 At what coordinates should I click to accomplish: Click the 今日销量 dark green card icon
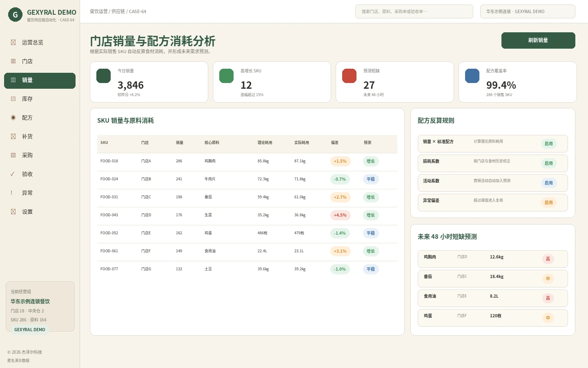(104, 76)
